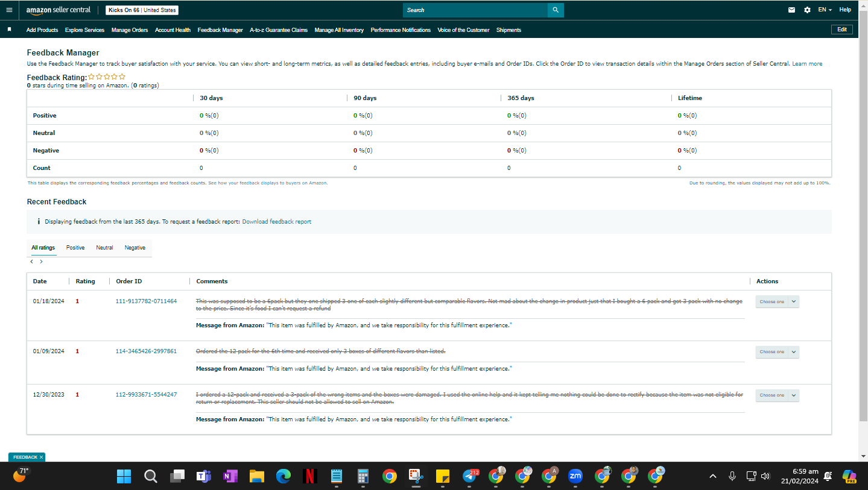Open Telegram from the taskbar
The width and height of the screenshot is (868, 490).
click(x=470, y=476)
